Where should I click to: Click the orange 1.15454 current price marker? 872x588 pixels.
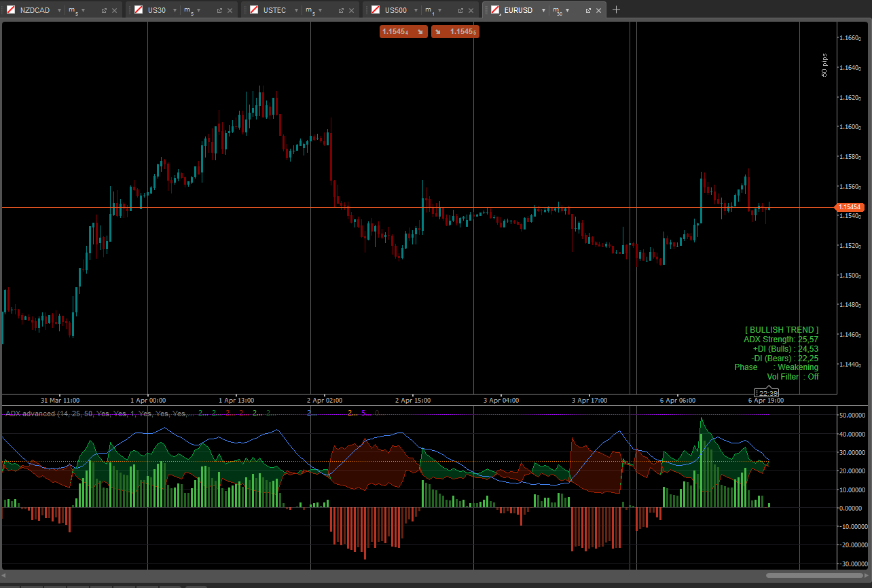850,207
